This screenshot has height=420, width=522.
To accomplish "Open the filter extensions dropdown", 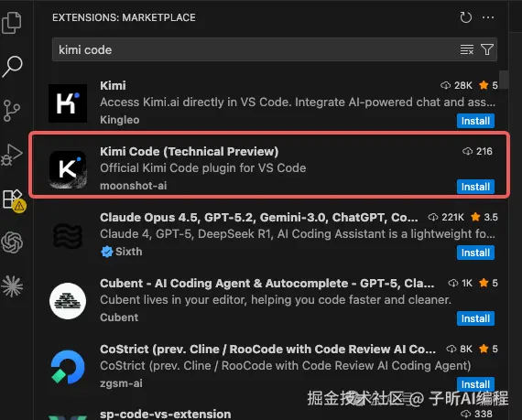I will coord(487,49).
